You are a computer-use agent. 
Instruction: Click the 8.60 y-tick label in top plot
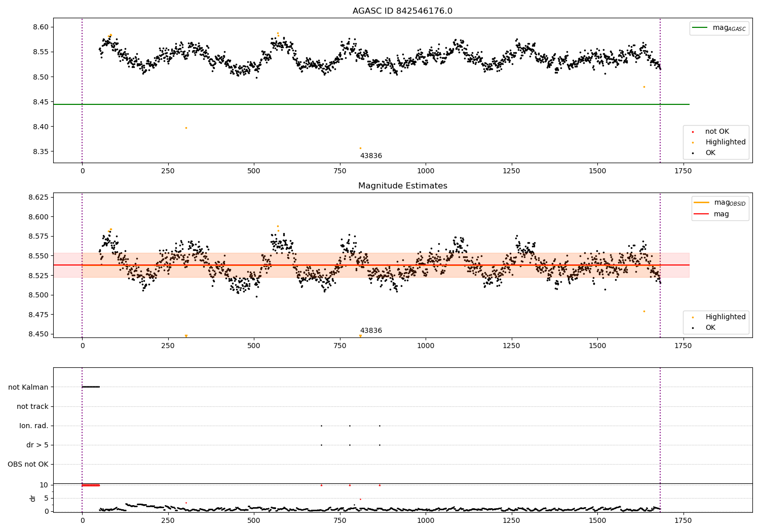pos(41,27)
